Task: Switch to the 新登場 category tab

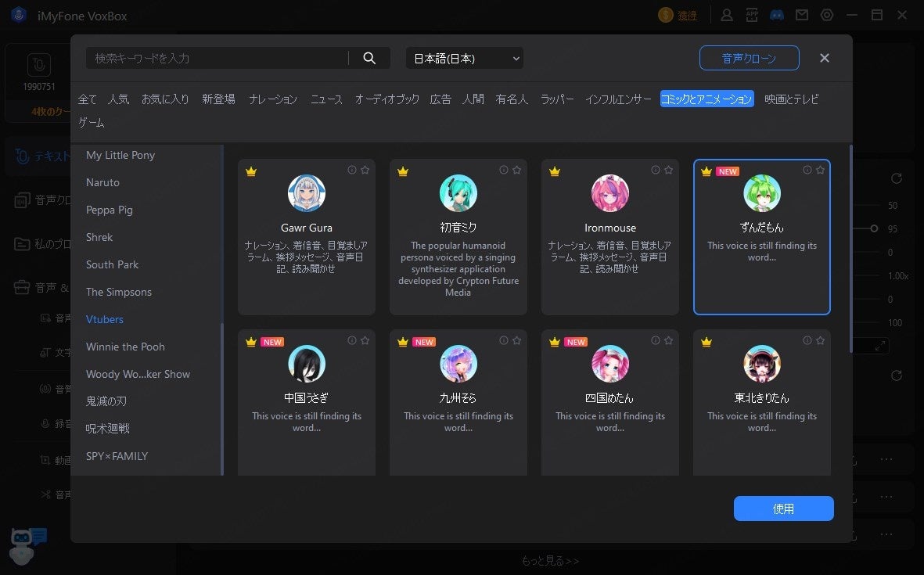Action: (x=218, y=99)
